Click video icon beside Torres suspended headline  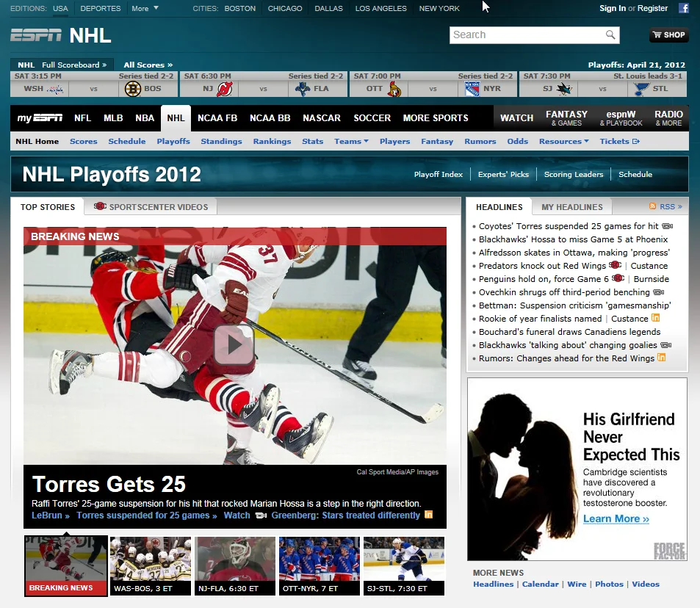(667, 226)
